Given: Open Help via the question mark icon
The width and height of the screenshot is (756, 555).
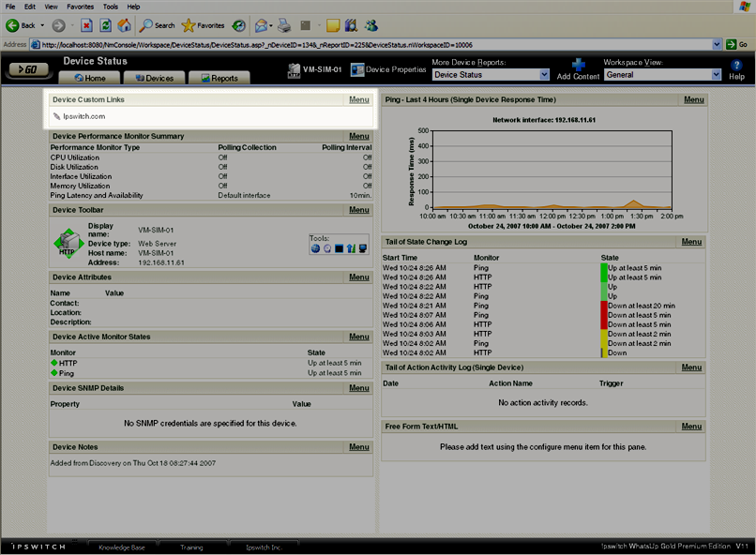Looking at the screenshot, I should pos(736,65).
